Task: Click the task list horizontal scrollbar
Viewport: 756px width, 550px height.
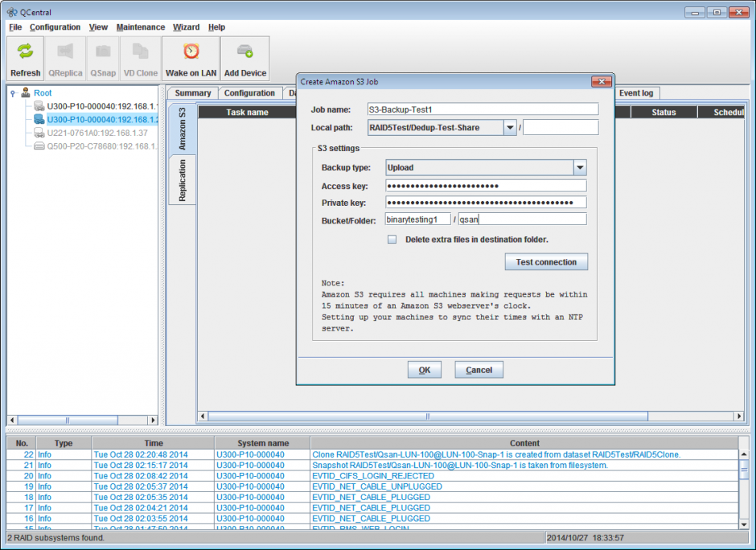Action: 428,416
